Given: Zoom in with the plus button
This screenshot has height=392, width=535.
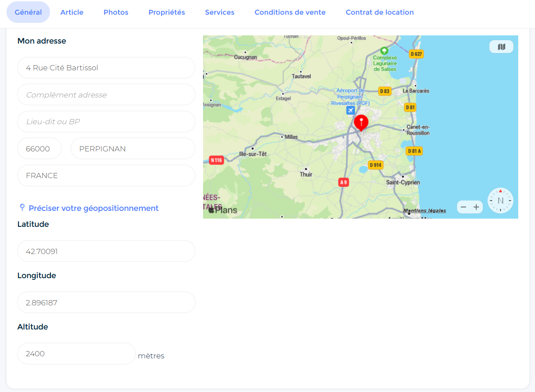Looking at the screenshot, I should point(476,207).
